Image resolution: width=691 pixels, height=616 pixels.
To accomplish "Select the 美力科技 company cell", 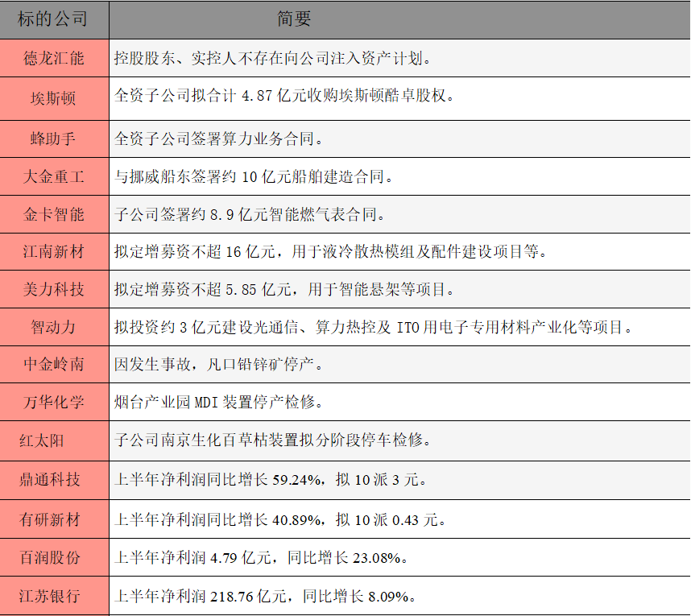I will (54, 290).
